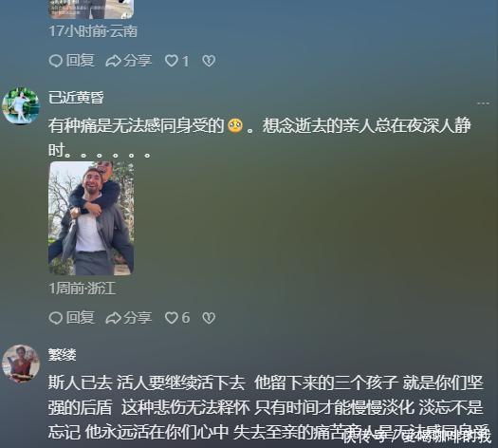This screenshot has width=498, height=448.
Task: Click the crying emoji in 已近黄昏 comment
Action: tap(235, 126)
